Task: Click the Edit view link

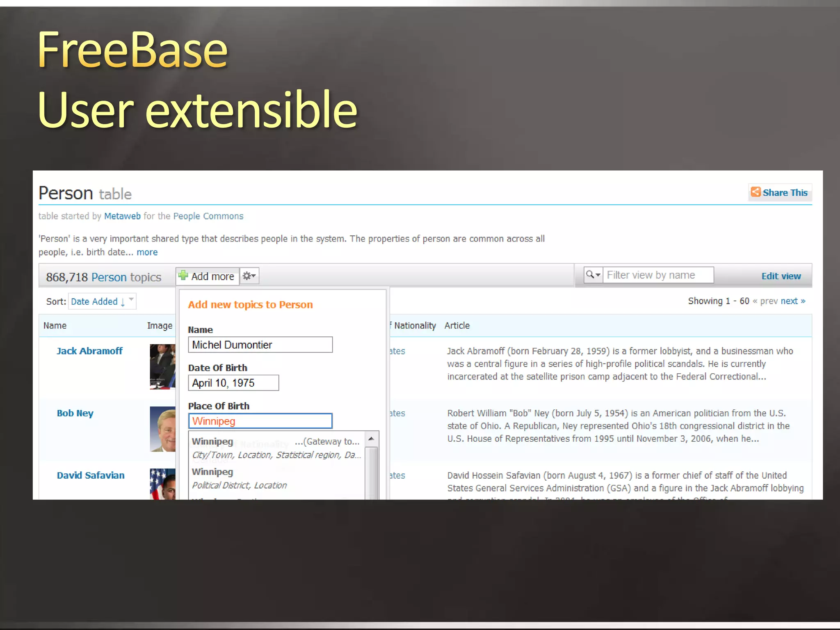Action: (781, 276)
